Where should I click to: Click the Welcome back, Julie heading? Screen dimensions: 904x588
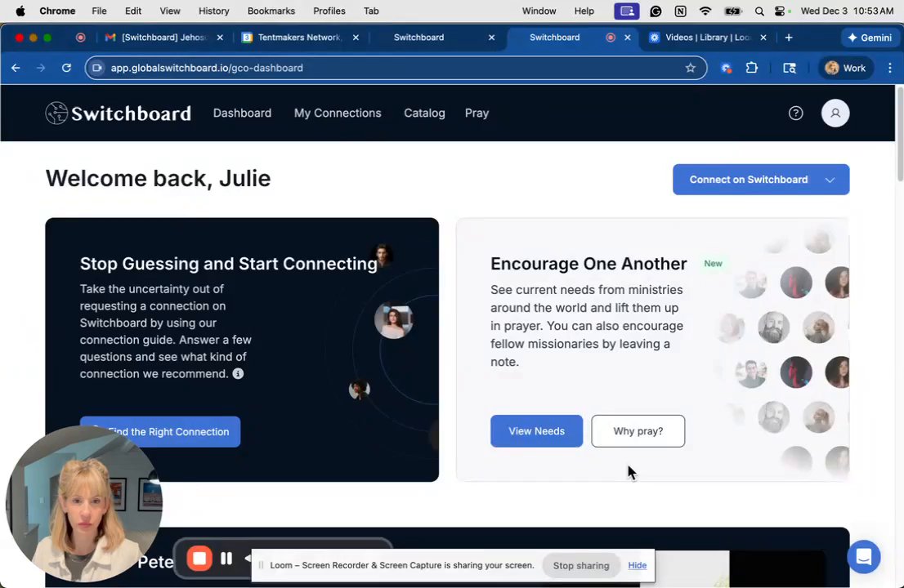pos(158,179)
